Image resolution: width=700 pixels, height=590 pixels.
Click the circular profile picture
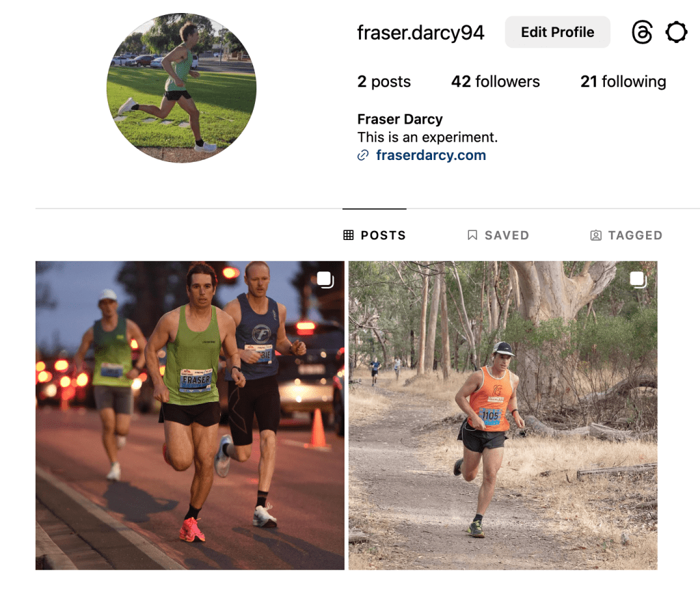[x=181, y=88]
